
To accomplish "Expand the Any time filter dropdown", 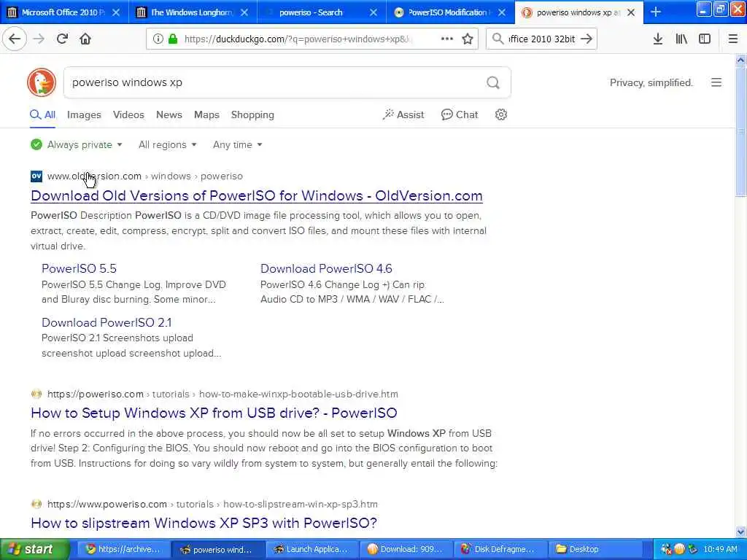I will [x=237, y=145].
